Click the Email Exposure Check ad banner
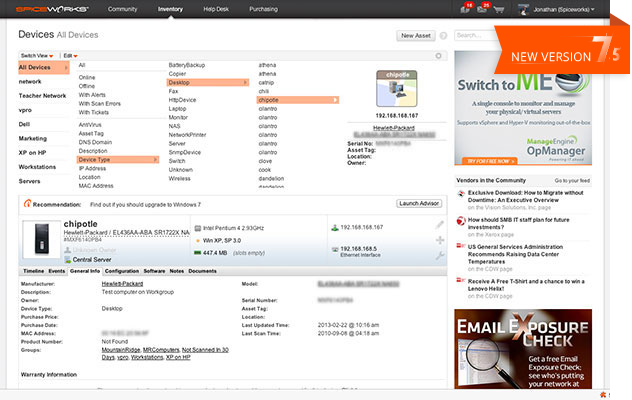Screen dimensions: 632x400 coord(523,349)
